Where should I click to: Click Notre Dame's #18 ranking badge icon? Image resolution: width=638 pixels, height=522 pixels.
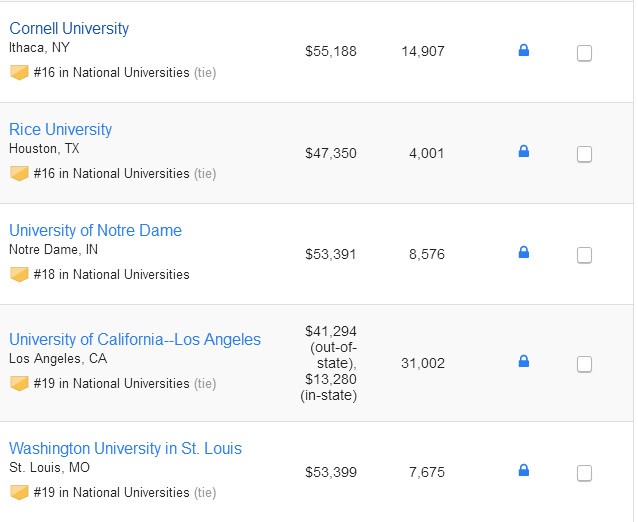pos(19,274)
